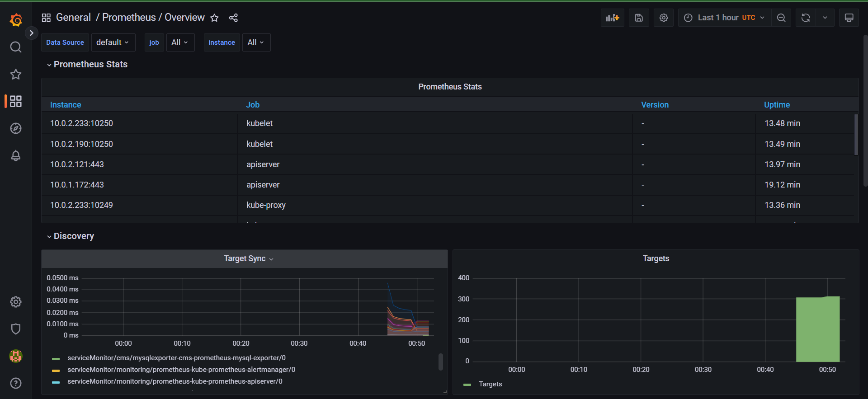Save the dashboard
This screenshot has height=399, width=868.
(639, 18)
